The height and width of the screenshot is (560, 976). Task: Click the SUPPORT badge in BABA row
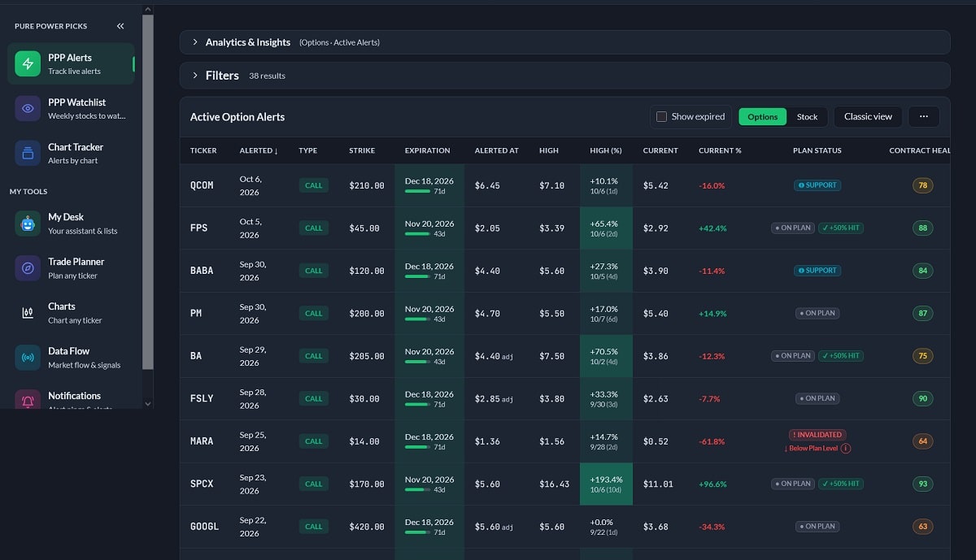click(817, 271)
